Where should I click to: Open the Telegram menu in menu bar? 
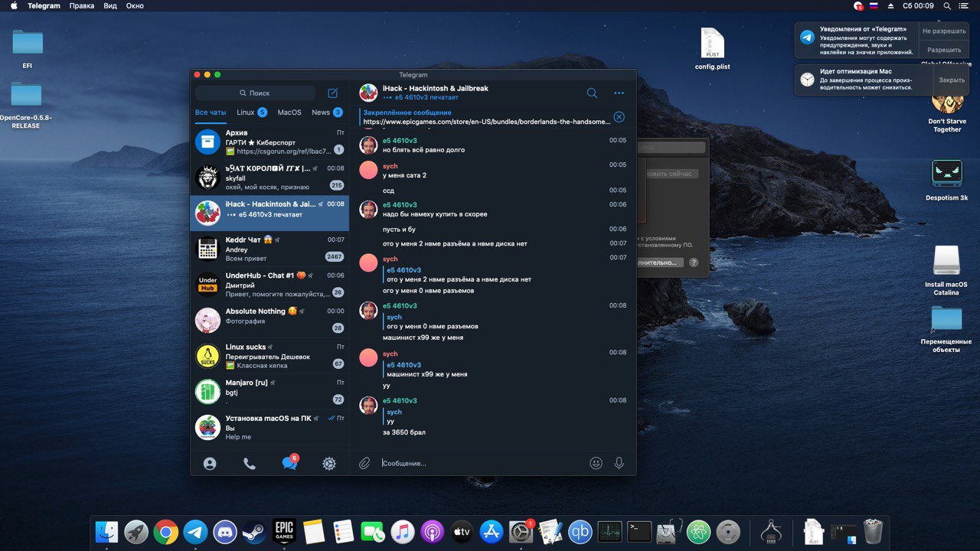pyautogui.click(x=44, y=5)
